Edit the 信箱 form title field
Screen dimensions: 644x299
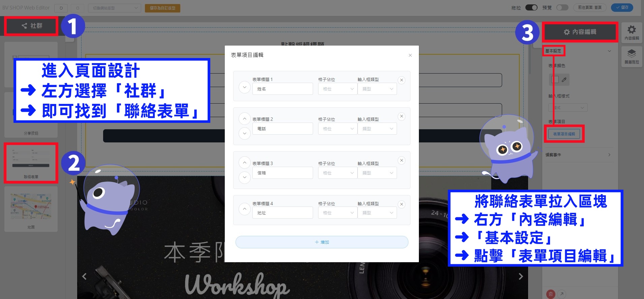282,173
